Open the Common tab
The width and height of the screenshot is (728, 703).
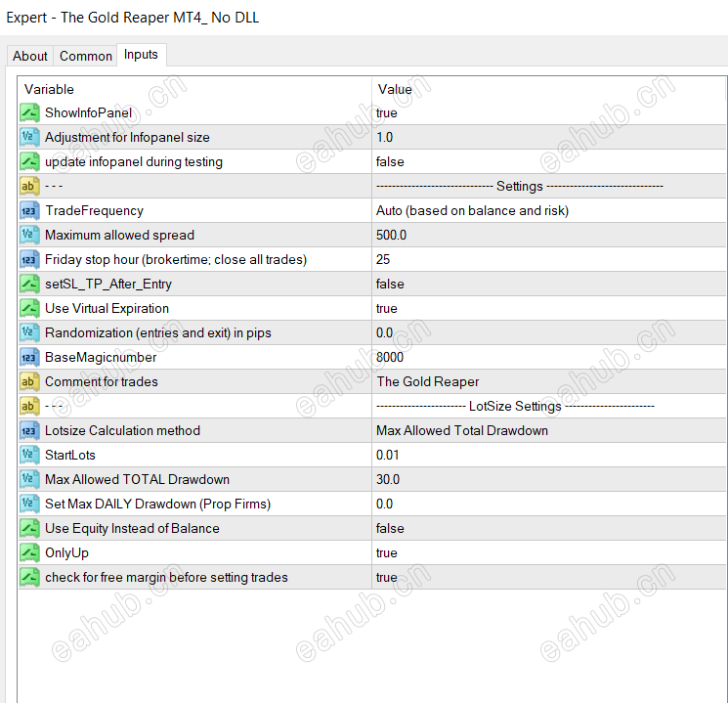(85, 56)
